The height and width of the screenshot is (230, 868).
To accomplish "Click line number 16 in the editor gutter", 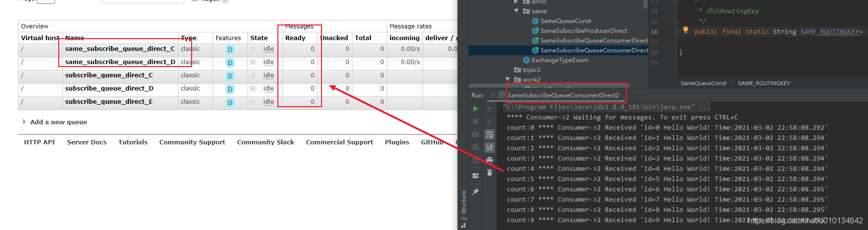I will 654,32.
